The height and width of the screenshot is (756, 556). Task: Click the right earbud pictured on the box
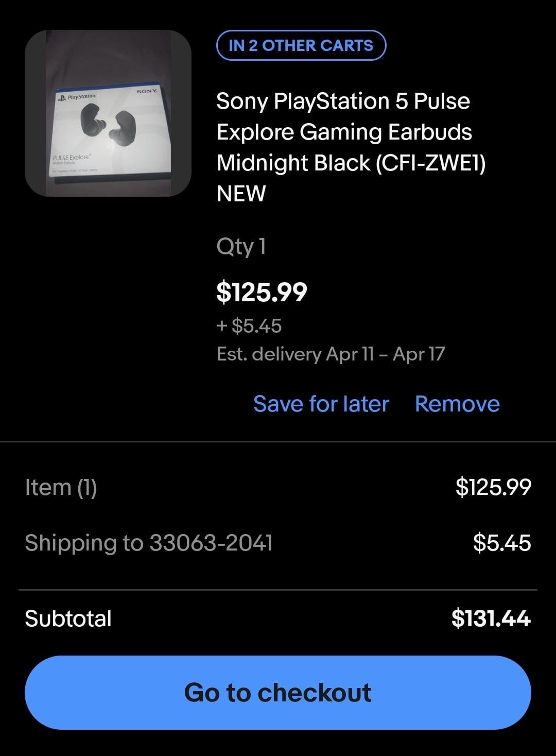coord(121,129)
